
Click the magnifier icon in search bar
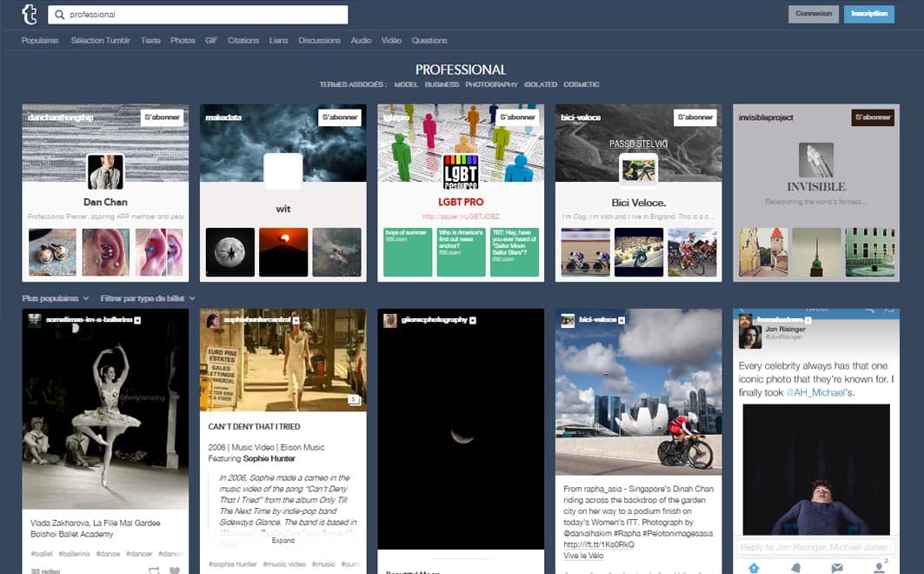coord(59,15)
